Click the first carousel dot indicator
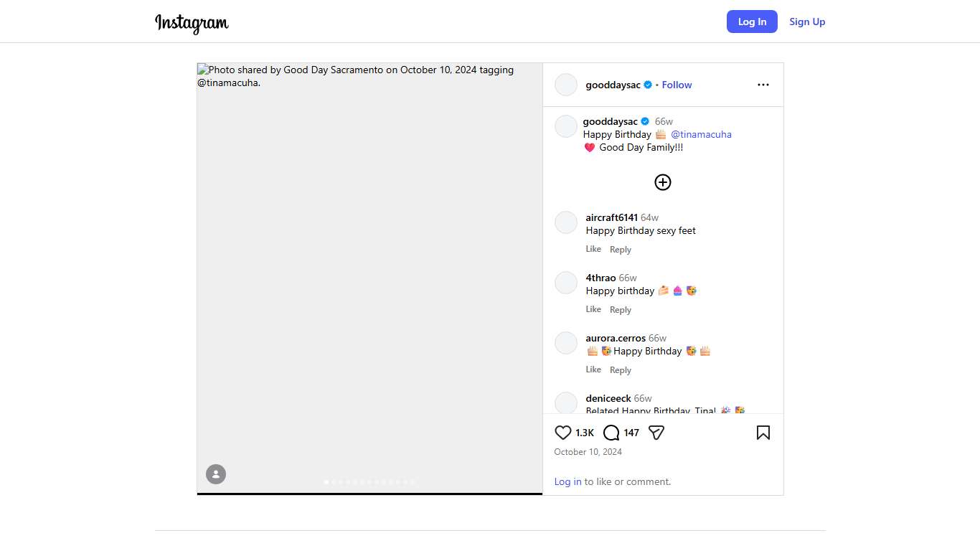The image size is (980, 551). tap(326, 482)
